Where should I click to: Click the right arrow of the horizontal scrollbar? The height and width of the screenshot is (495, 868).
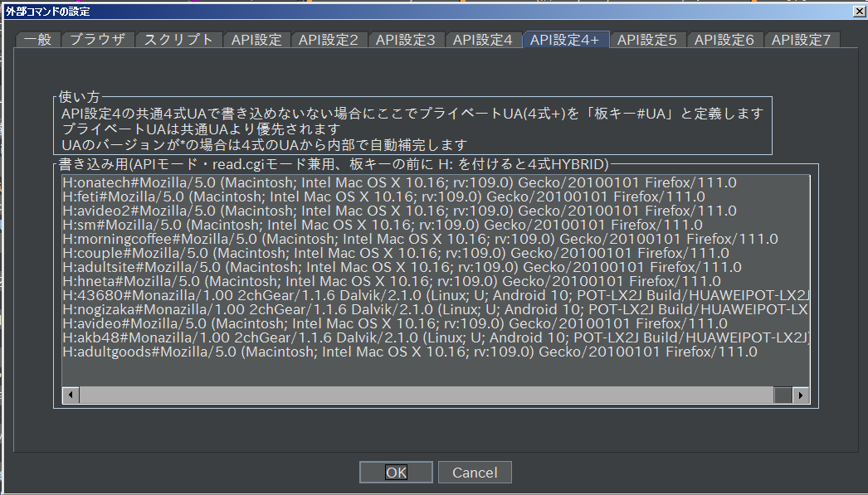click(801, 395)
